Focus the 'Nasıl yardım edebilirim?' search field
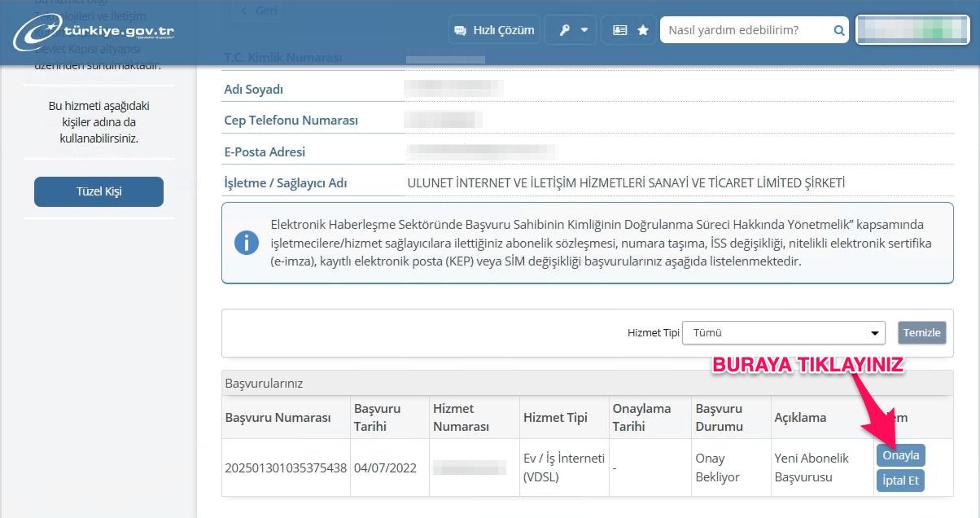The width and height of the screenshot is (980, 518). point(747,30)
